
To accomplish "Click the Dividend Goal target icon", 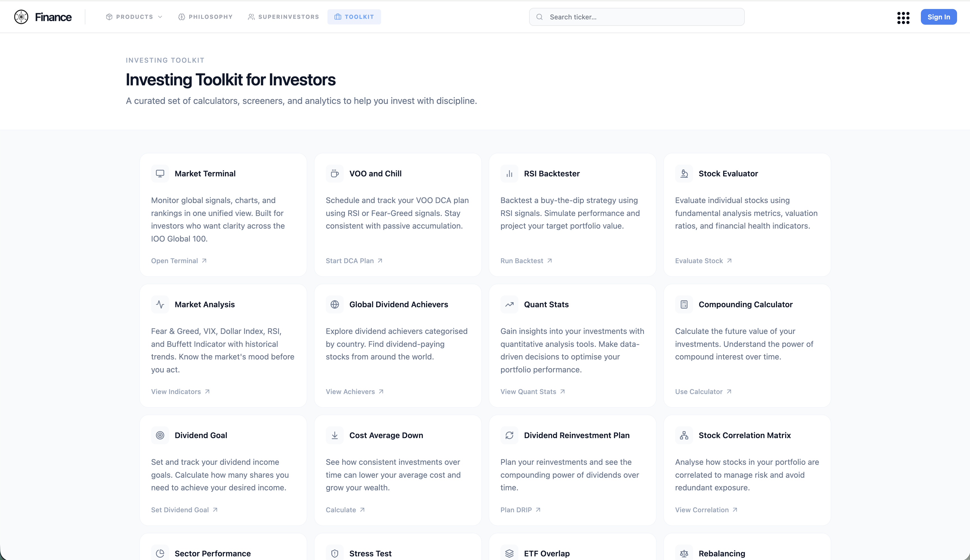I will [x=160, y=435].
